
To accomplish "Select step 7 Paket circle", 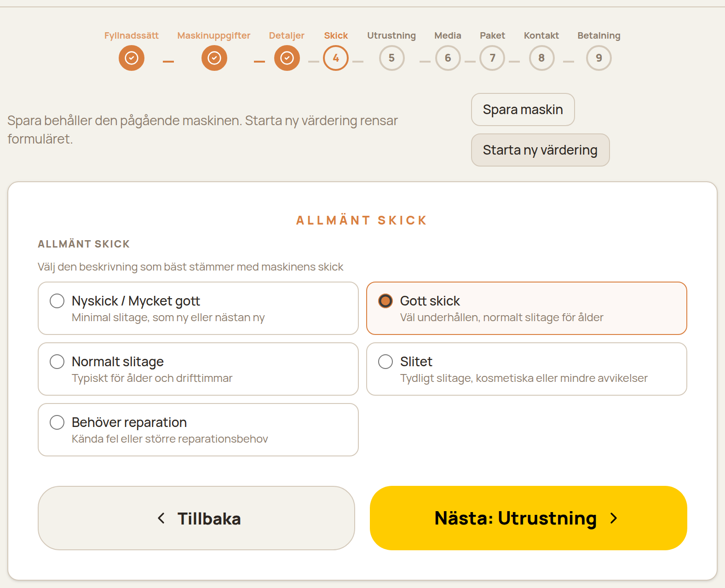I will pos(492,58).
